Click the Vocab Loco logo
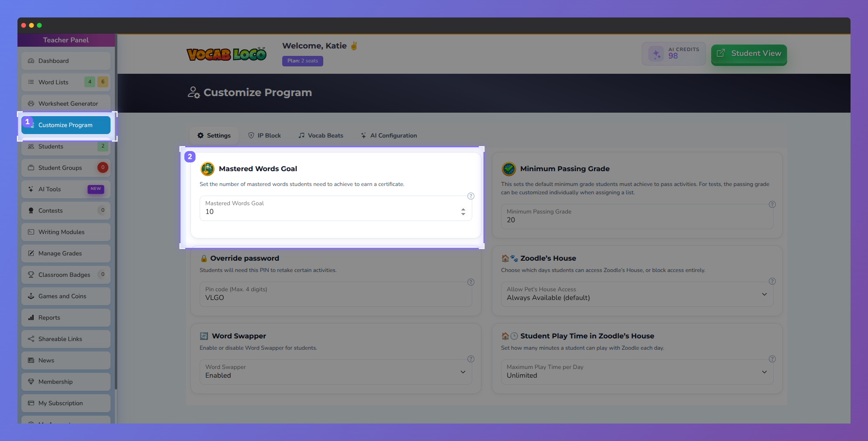This screenshot has height=441, width=868. (x=226, y=54)
